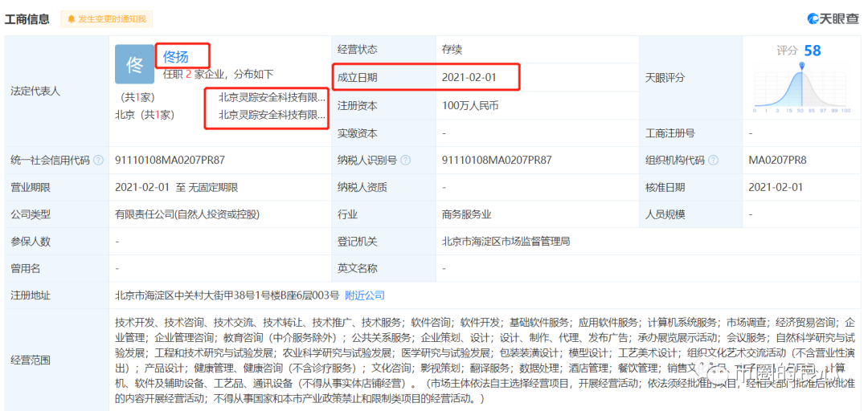Click the 天眼评分 distribution chart
Image resolution: width=868 pixels, height=411 pixels.
click(802, 88)
